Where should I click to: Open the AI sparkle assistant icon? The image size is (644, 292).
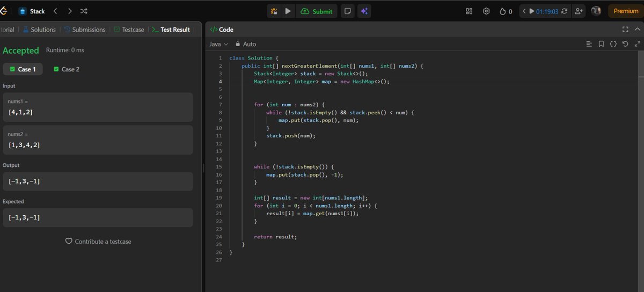tap(364, 11)
